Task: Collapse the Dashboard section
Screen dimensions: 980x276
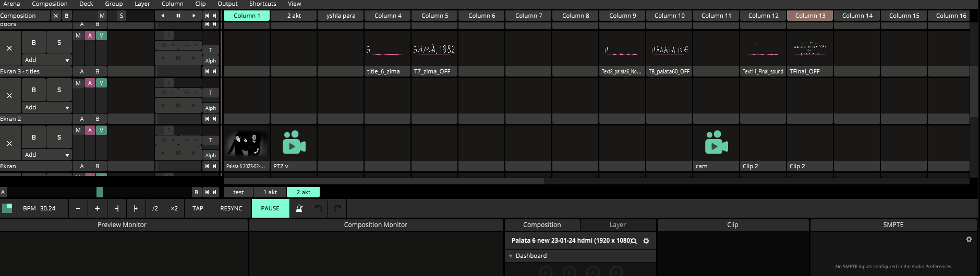Action: (511, 256)
